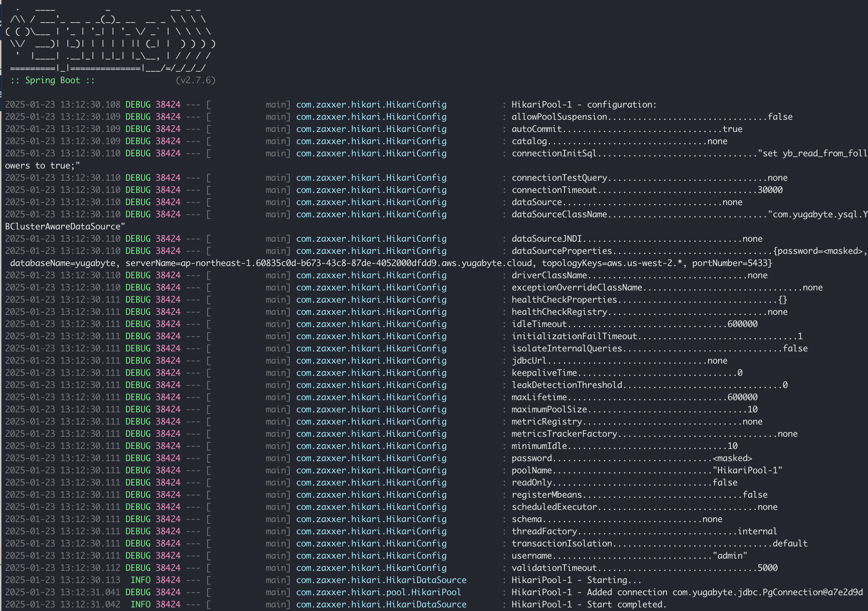Click timestamp '2025-01-23 13:12:30.113'
The width and height of the screenshot is (868, 611).
coord(62,580)
